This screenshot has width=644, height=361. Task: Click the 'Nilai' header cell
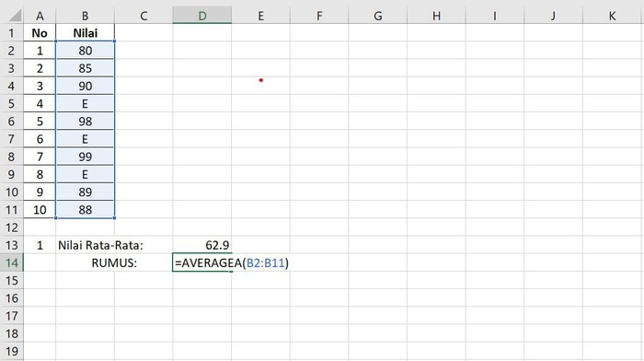[85, 33]
